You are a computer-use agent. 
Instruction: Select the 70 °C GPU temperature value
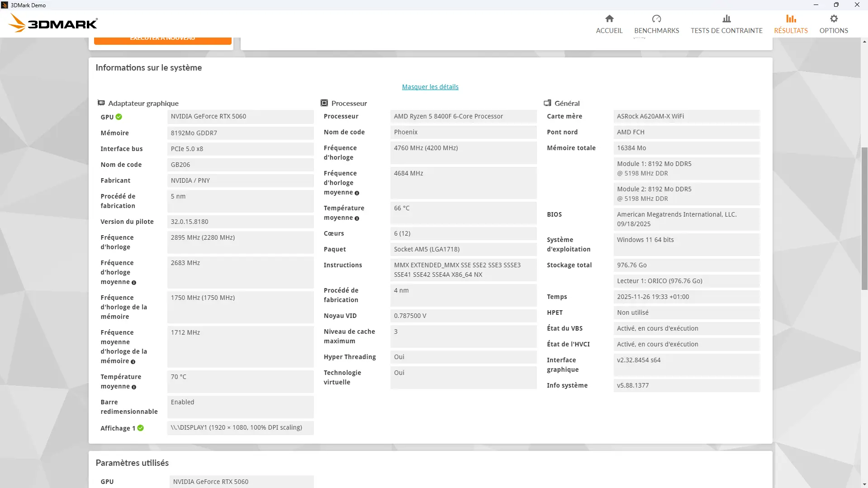click(240, 382)
